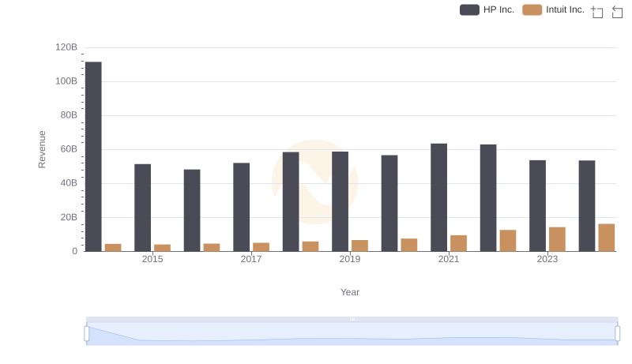Screen dimensions: 632x364
Task: Click the HP Inc. bar for 2023
Action: click(538, 206)
